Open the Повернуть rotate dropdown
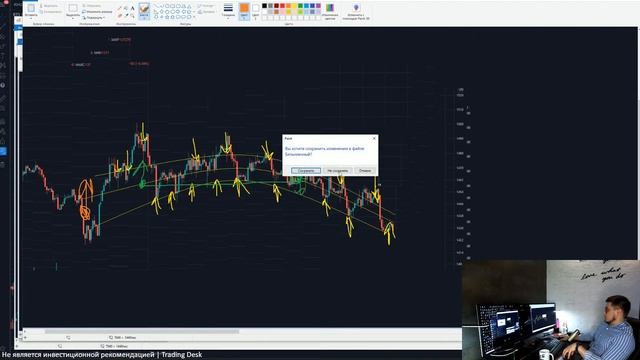The image size is (640, 360). (94, 18)
